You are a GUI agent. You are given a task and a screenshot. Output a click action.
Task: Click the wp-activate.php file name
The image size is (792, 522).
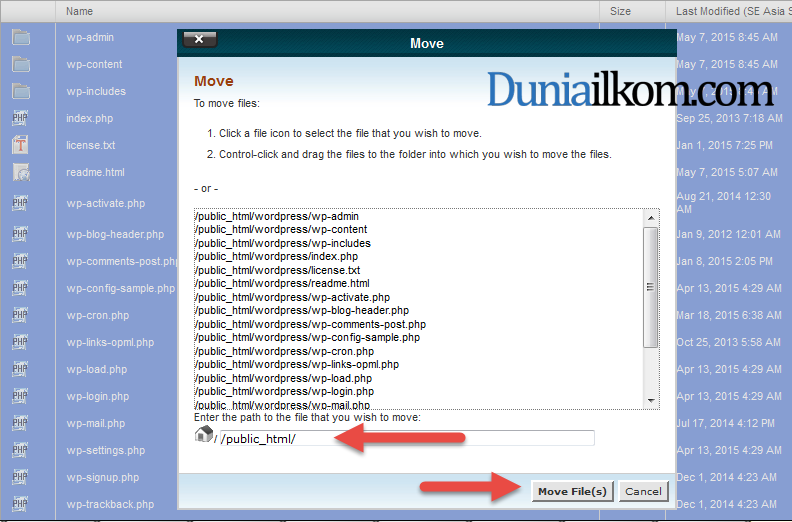106,203
